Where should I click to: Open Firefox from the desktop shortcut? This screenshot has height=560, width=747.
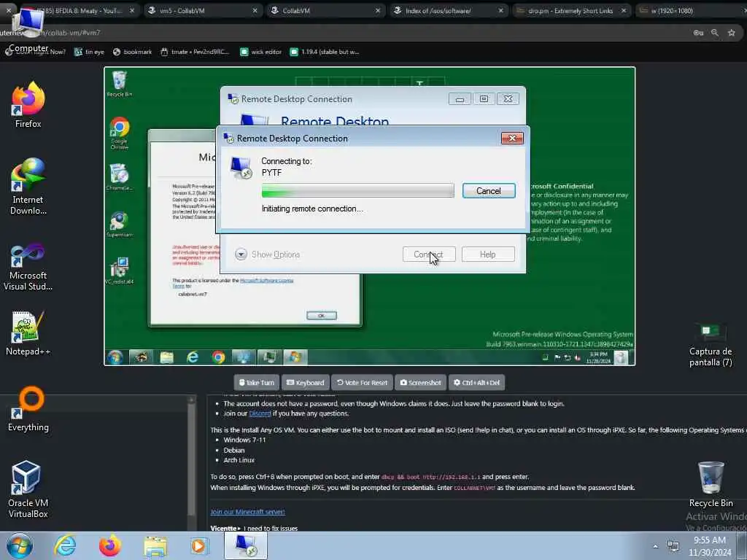tap(28, 105)
